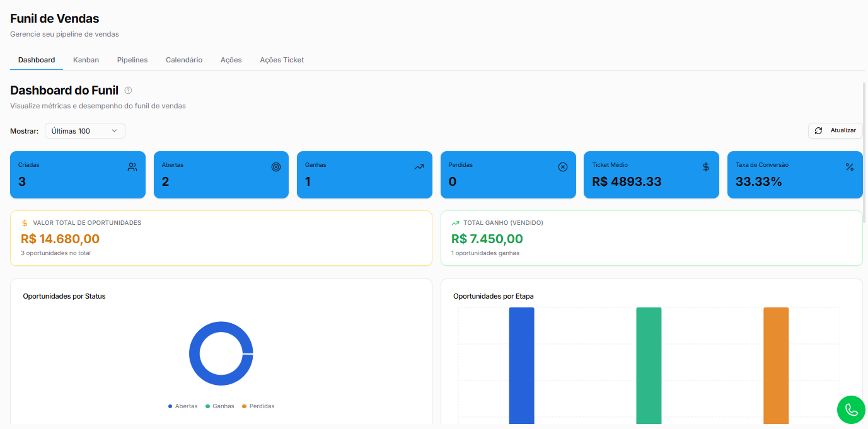Open the green phone floating button

click(852, 409)
